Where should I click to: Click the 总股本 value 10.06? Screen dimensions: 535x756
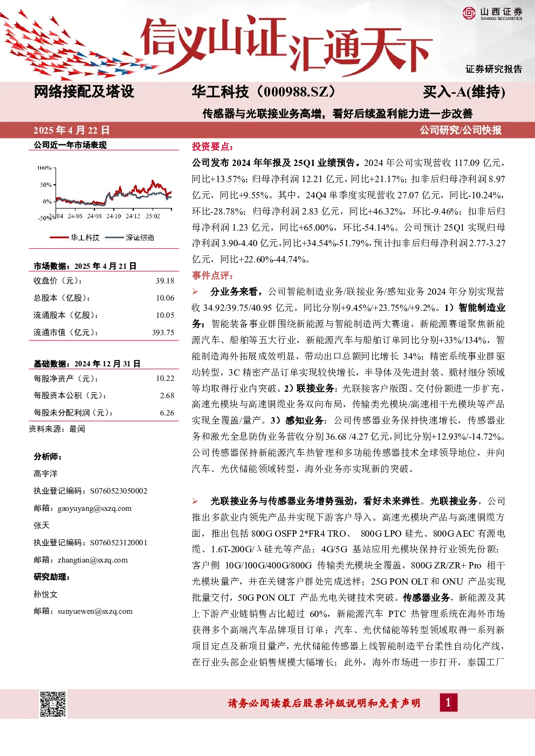165,298
